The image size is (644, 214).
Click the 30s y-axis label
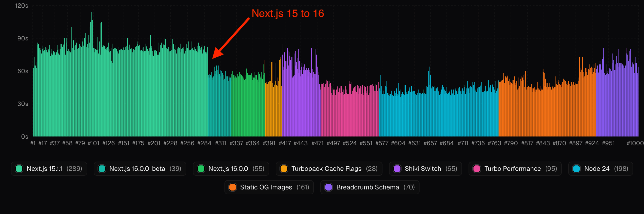click(23, 104)
